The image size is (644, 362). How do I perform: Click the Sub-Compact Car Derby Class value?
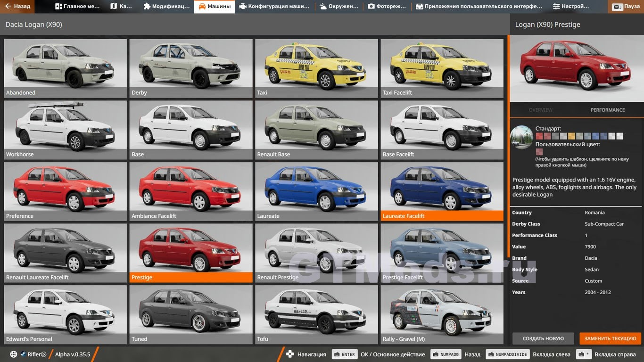pyautogui.click(x=604, y=224)
